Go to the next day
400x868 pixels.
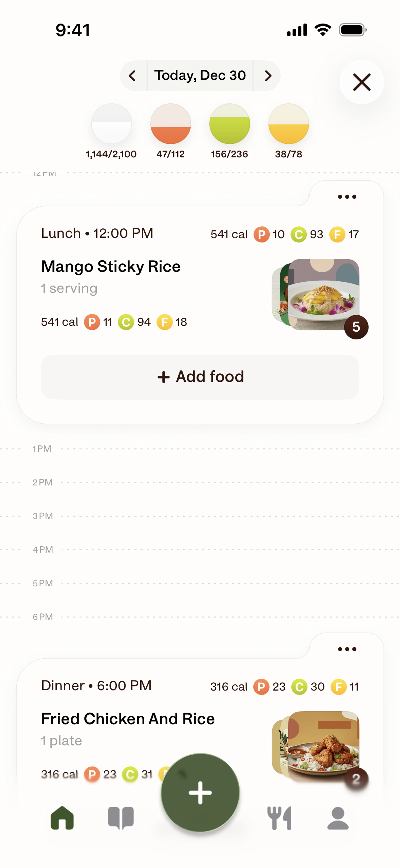click(268, 76)
